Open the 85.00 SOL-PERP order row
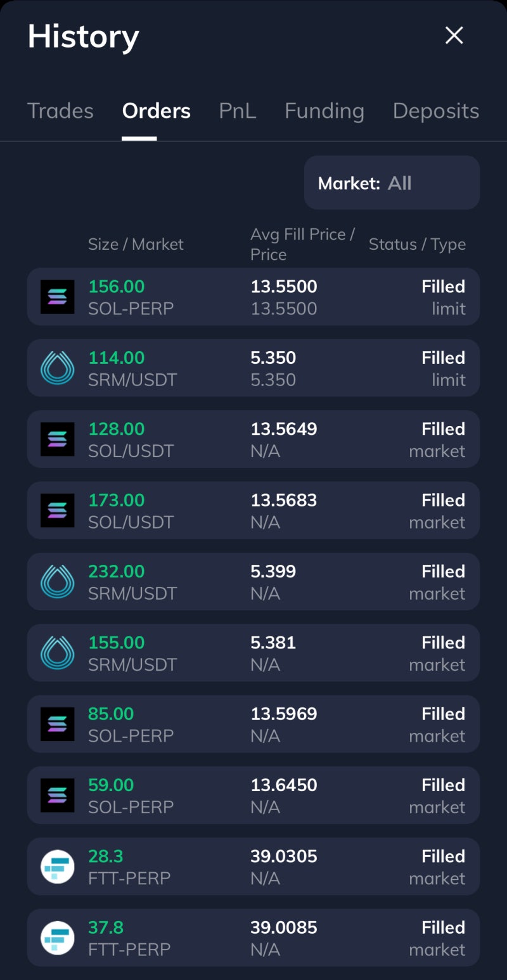The height and width of the screenshot is (980, 507). pyautogui.click(x=253, y=725)
